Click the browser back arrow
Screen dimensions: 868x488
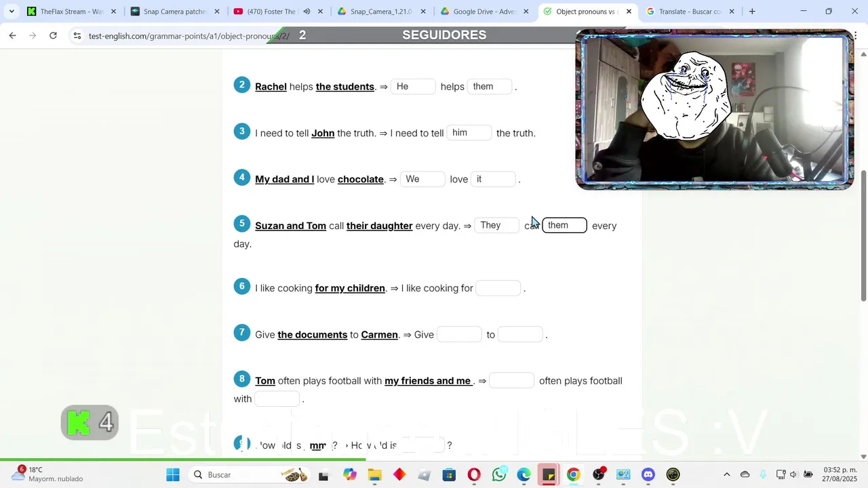point(12,35)
